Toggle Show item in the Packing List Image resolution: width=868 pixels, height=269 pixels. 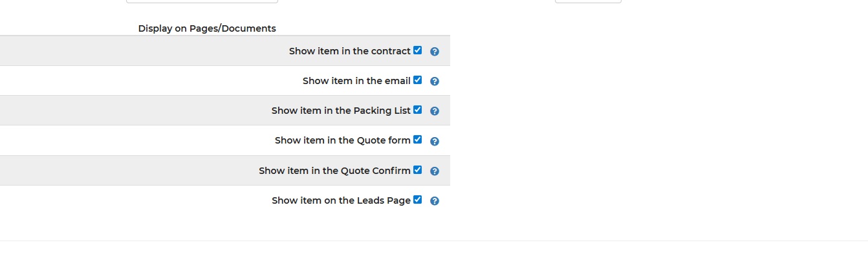point(417,109)
